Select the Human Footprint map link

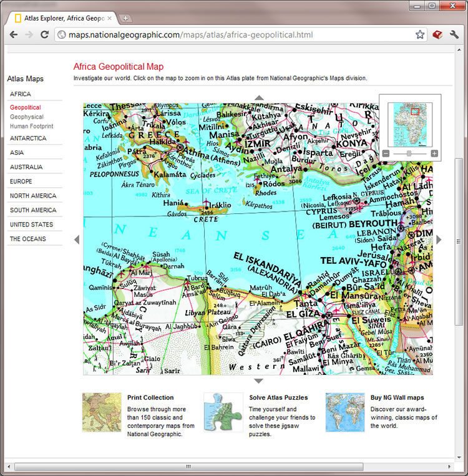point(32,126)
